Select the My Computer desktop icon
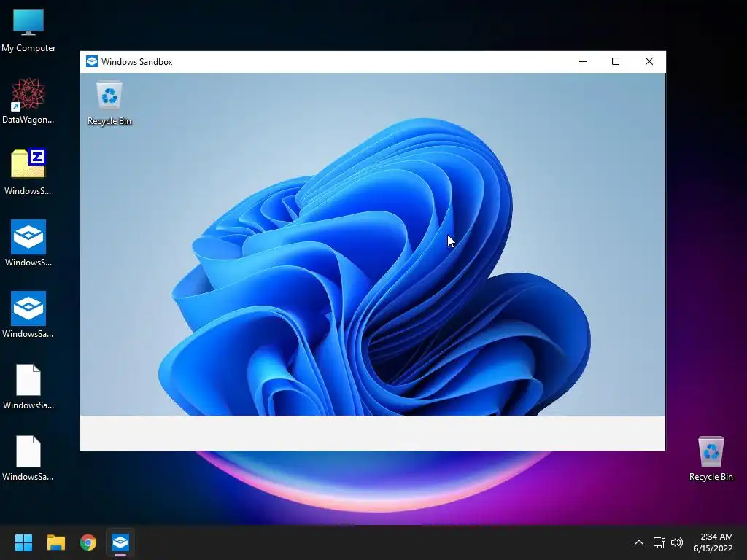The width and height of the screenshot is (747, 560). coord(28,30)
